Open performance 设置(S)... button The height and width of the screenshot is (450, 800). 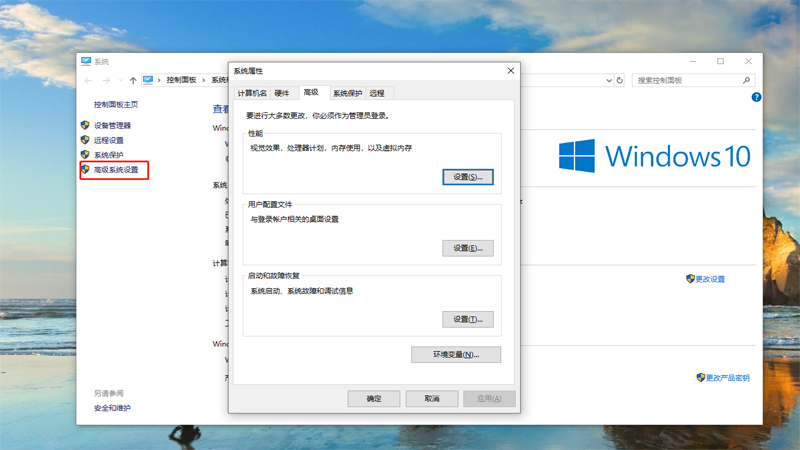pos(468,177)
